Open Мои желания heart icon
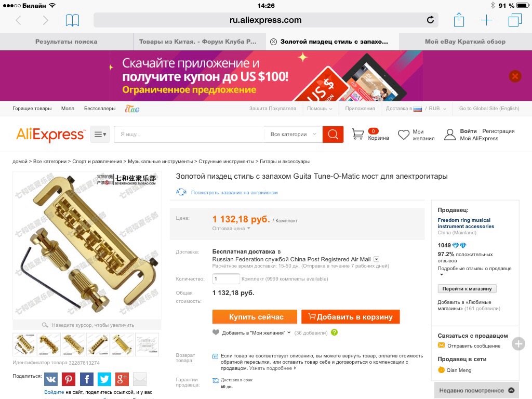532x399 pixels. point(403,135)
